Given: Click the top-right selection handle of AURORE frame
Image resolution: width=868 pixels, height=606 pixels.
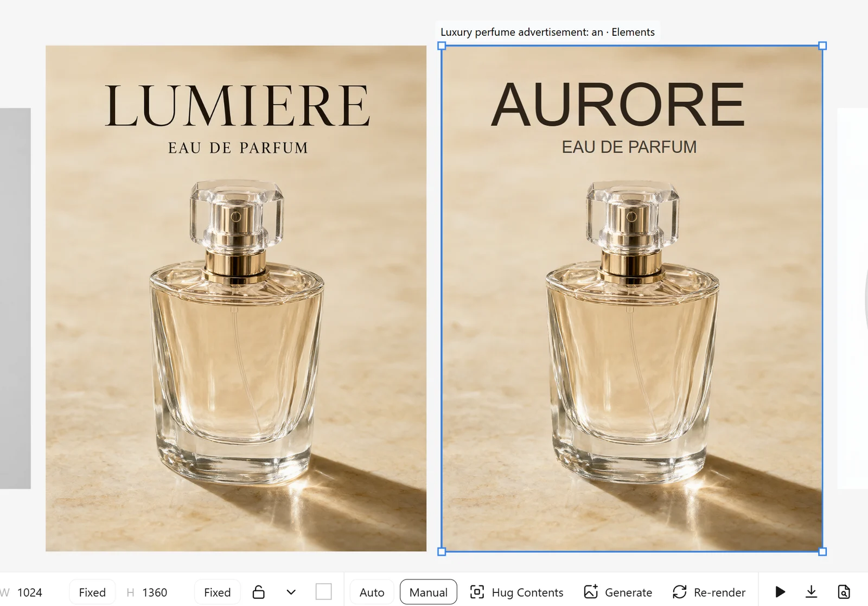Looking at the screenshot, I should coord(822,46).
